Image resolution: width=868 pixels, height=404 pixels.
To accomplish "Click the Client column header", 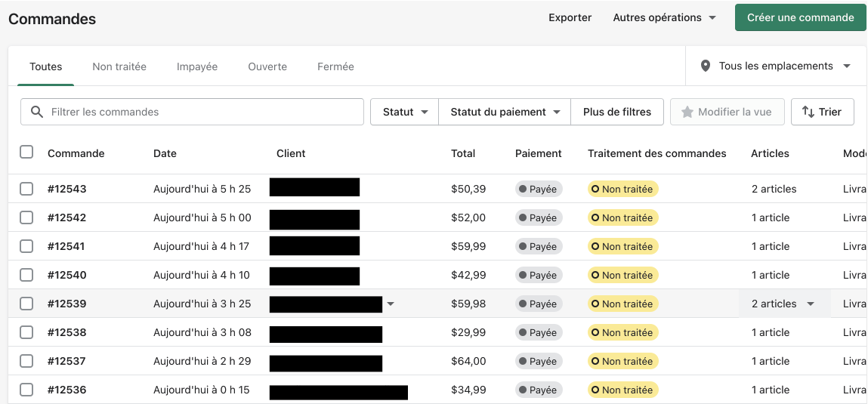I will click(291, 154).
